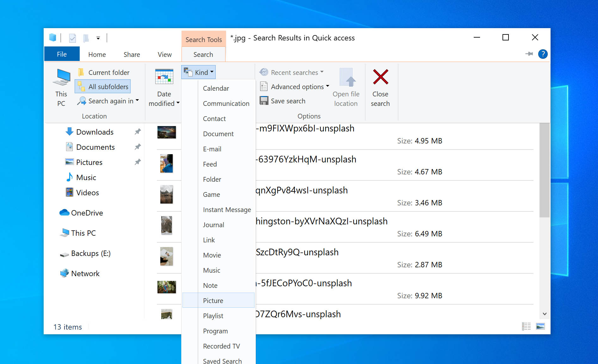Click the red X Close search icon

click(380, 77)
